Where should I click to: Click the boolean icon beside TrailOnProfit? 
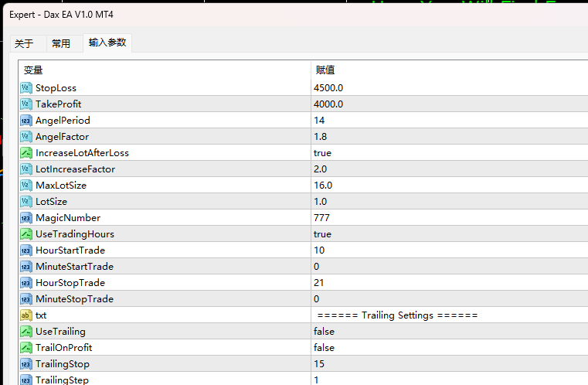26,348
